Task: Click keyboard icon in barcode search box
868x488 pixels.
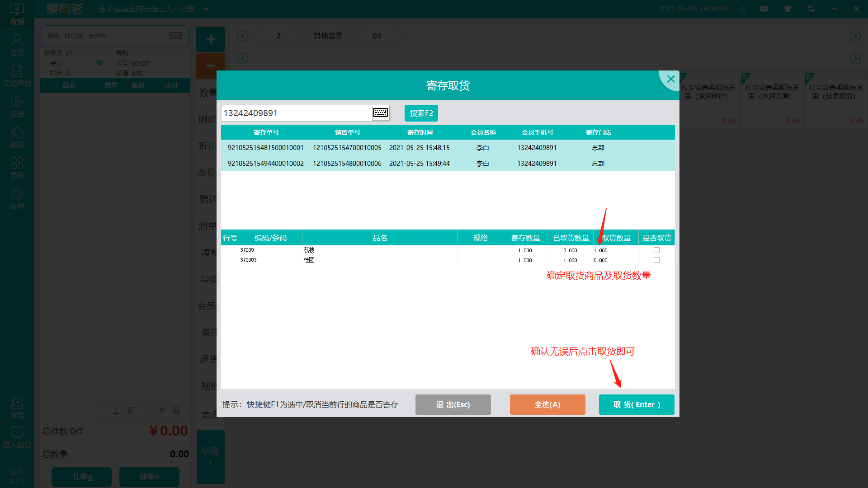Action: [176, 36]
